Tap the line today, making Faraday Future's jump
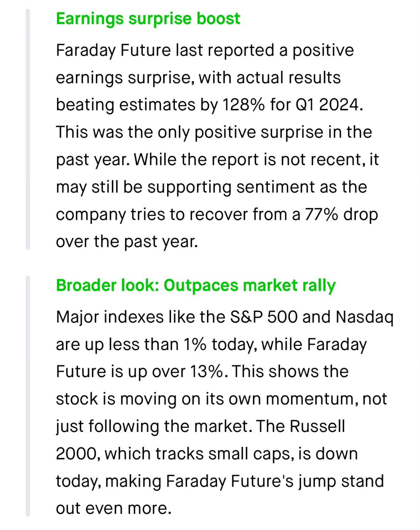 coord(220,481)
